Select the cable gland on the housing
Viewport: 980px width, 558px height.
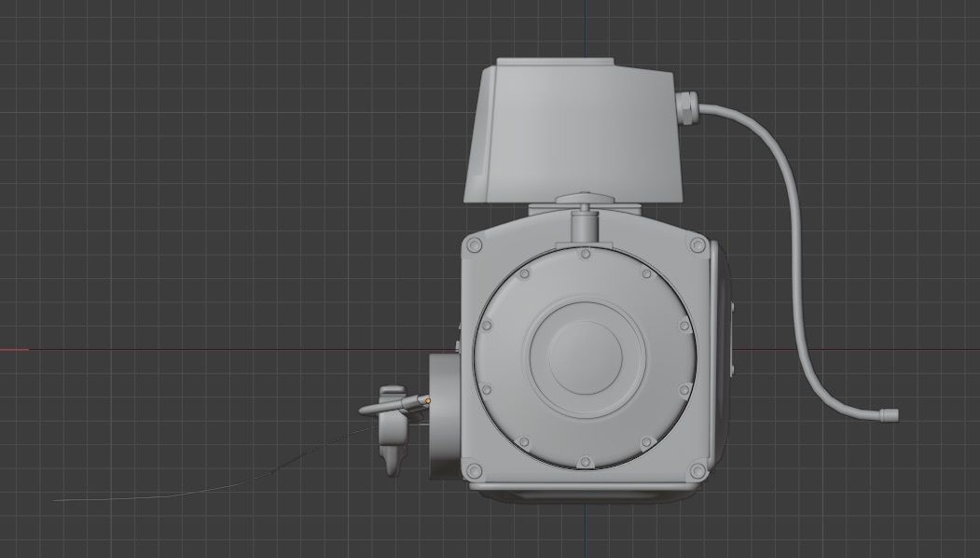tap(686, 107)
